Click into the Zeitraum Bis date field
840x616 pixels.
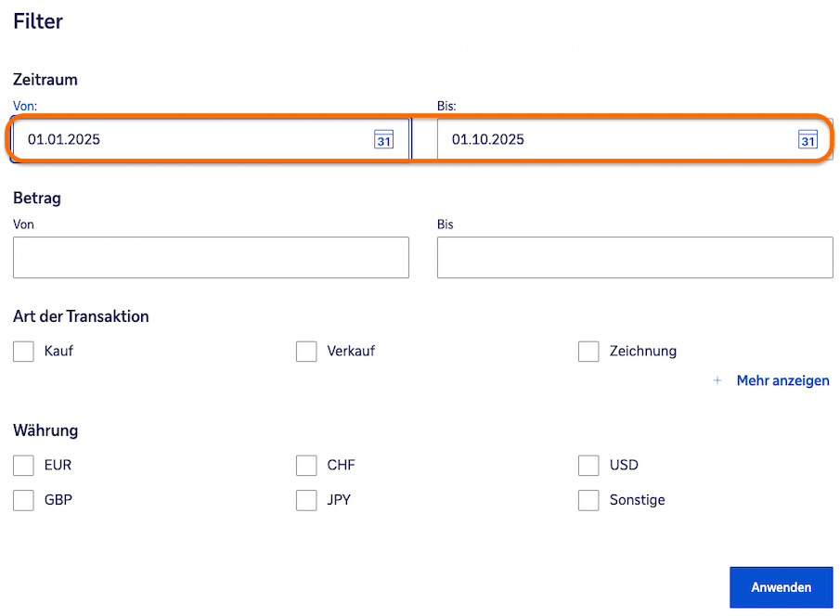pyautogui.click(x=603, y=140)
